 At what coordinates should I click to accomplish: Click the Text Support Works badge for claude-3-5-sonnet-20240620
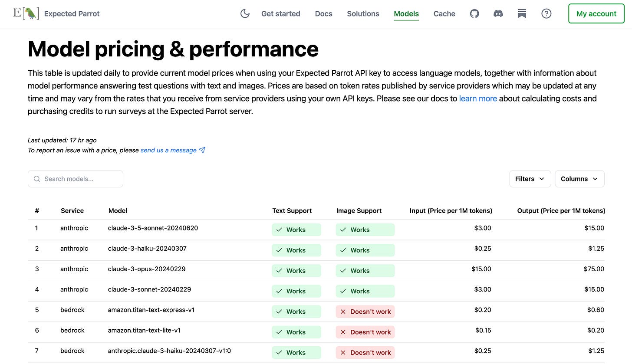[296, 230]
